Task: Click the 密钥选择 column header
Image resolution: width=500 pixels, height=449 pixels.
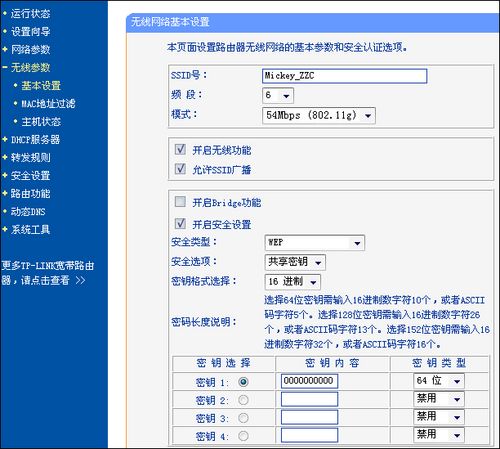Action: [223, 363]
